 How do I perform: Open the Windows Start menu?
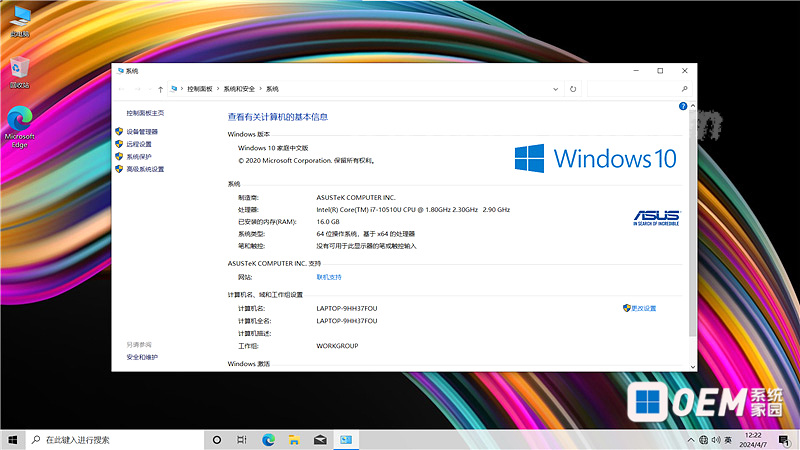13,440
